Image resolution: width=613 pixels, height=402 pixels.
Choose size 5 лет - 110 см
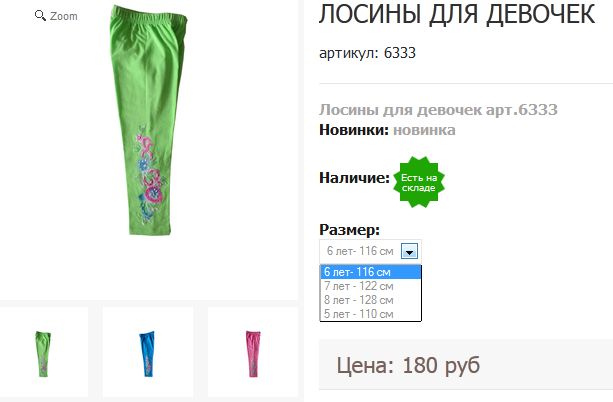click(371, 314)
